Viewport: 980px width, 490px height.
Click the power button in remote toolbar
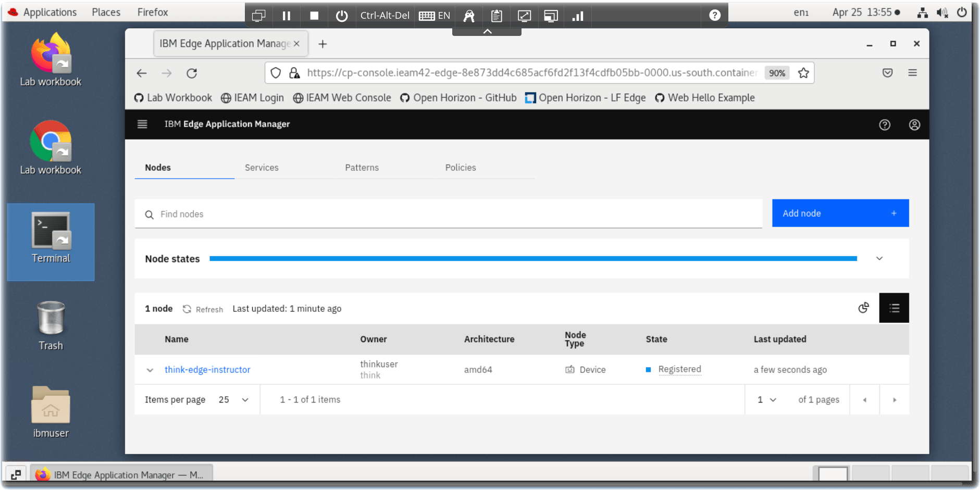pyautogui.click(x=342, y=16)
